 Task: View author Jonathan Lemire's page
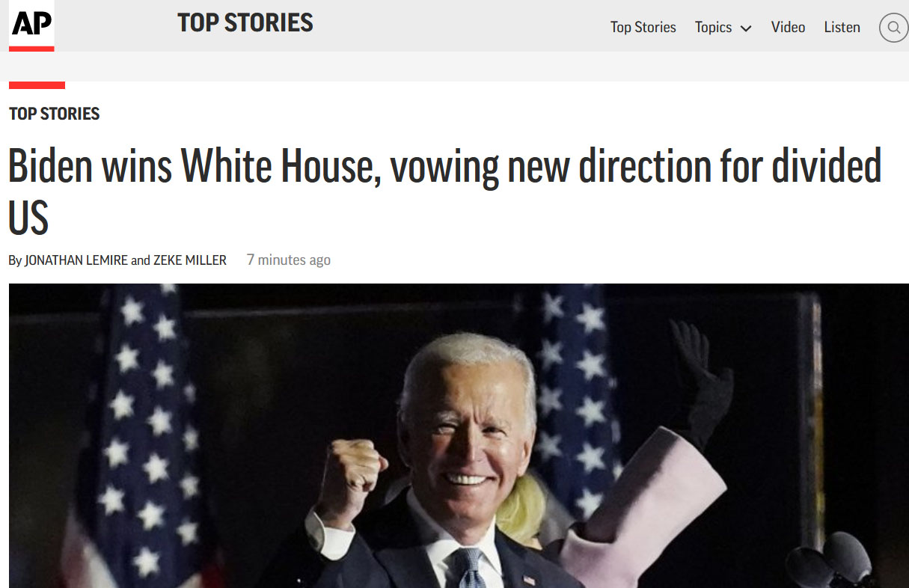[76, 260]
